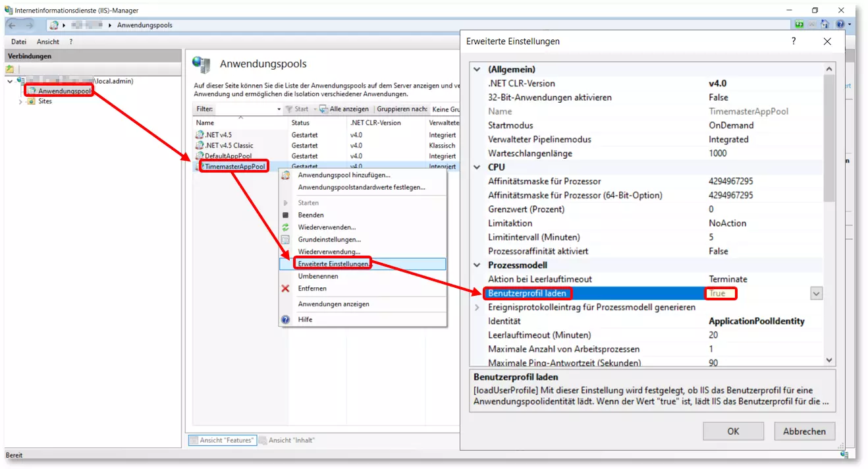Click the green refresh icon in address bar

pyautogui.click(x=800, y=25)
